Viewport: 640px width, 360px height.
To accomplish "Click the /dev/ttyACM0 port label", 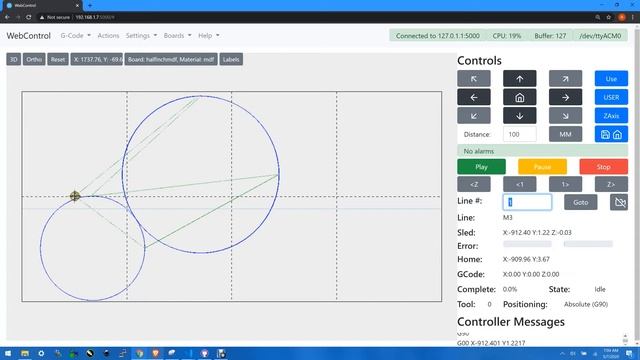I will pos(600,36).
